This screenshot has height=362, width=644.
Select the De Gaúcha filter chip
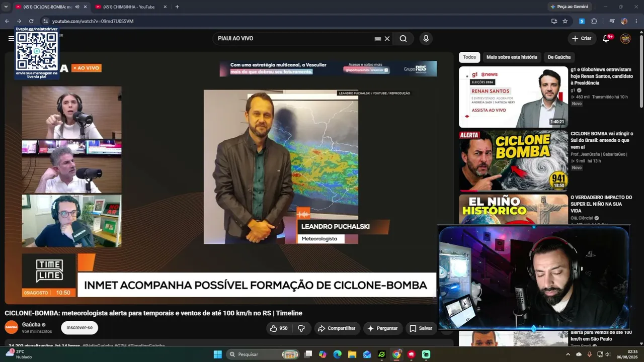click(559, 57)
